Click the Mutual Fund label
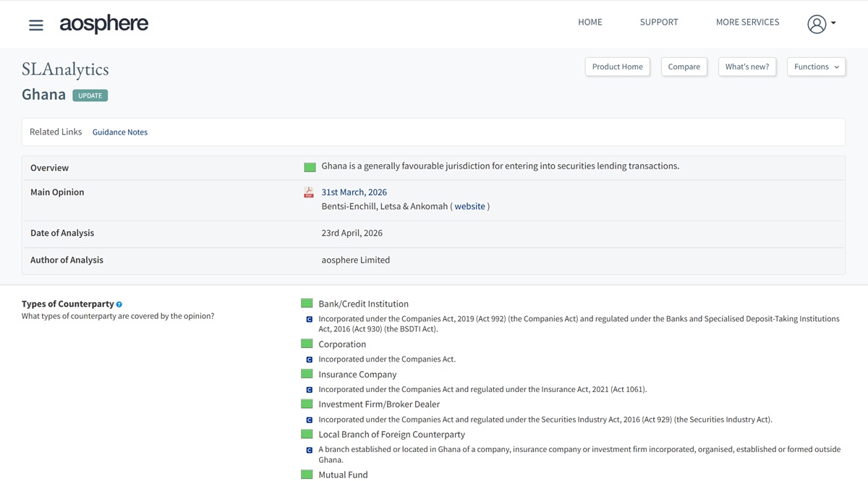Image resolution: width=868 pixels, height=481 pixels. [343, 475]
